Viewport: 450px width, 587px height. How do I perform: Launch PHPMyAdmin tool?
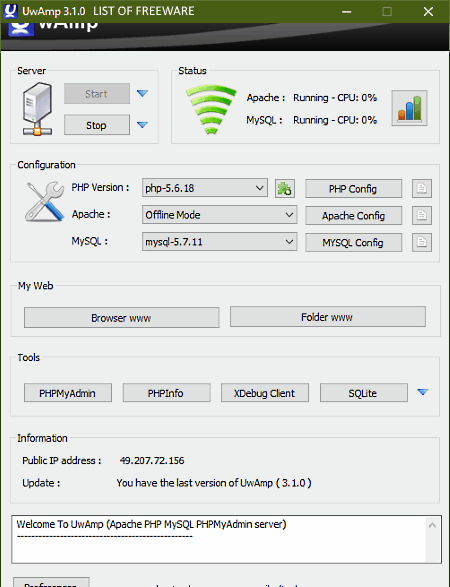coord(68,393)
